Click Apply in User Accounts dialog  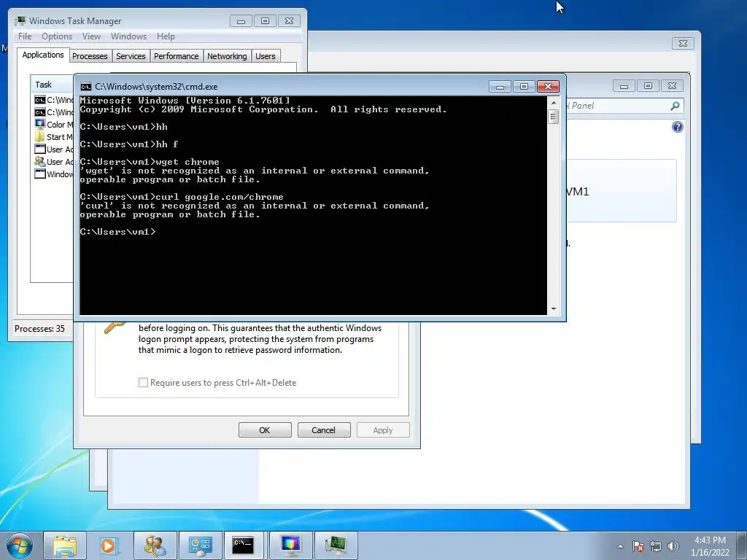click(x=383, y=430)
